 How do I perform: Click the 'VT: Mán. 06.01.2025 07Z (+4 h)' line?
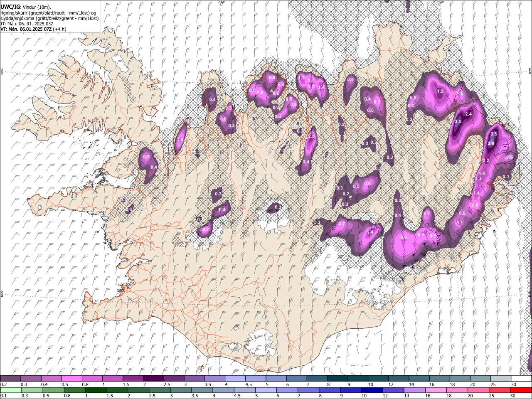point(33,29)
